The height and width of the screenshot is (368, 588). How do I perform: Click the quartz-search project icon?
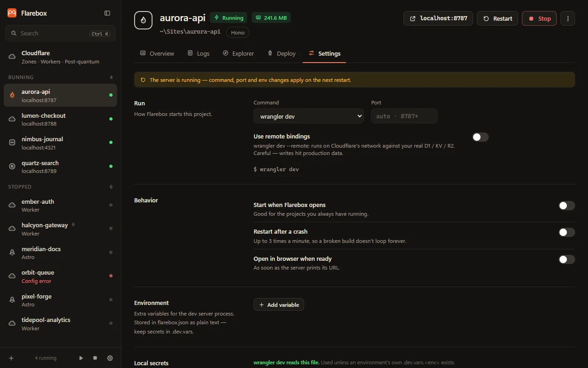point(12,167)
